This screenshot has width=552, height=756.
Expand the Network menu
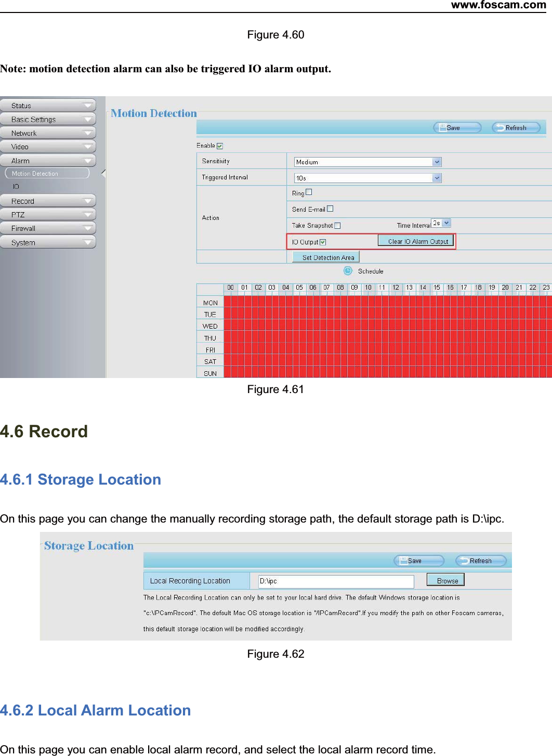pos(48,133)
